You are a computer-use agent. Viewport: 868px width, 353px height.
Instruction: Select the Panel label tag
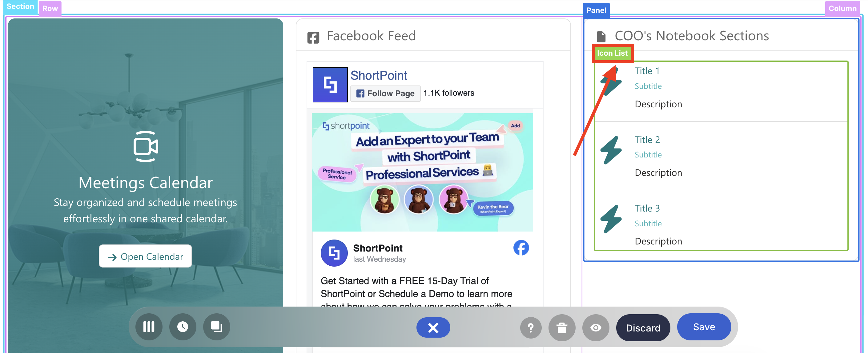point(596,10)
